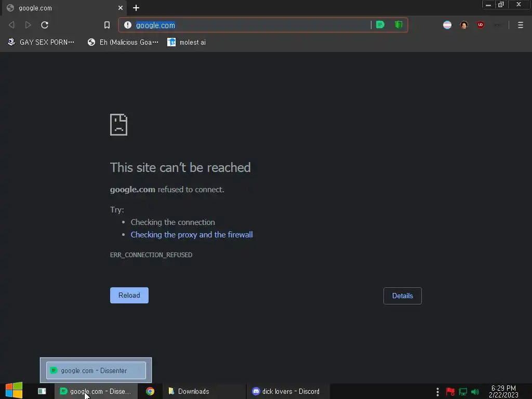Minimize the browser window
Screen dimensions: 532x399
point(488,4)
